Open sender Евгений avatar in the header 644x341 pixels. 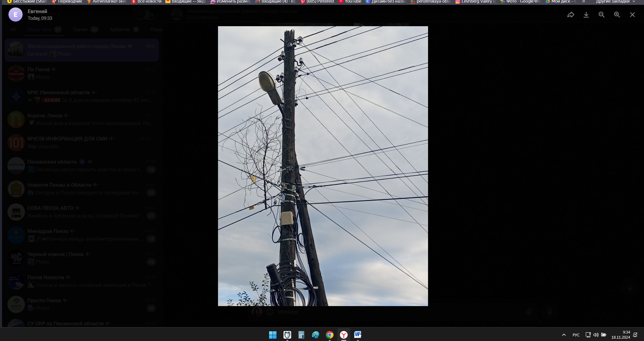15,15
